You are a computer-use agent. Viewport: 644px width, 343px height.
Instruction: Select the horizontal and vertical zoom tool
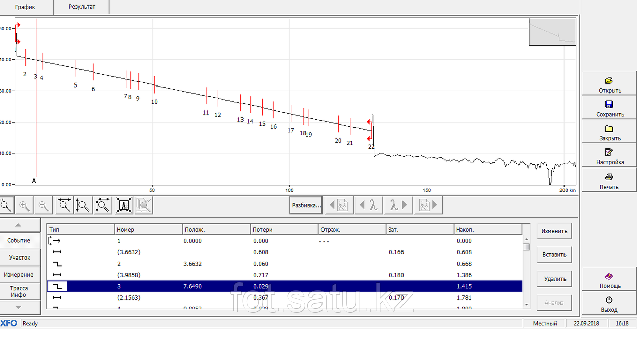point(103,205)
